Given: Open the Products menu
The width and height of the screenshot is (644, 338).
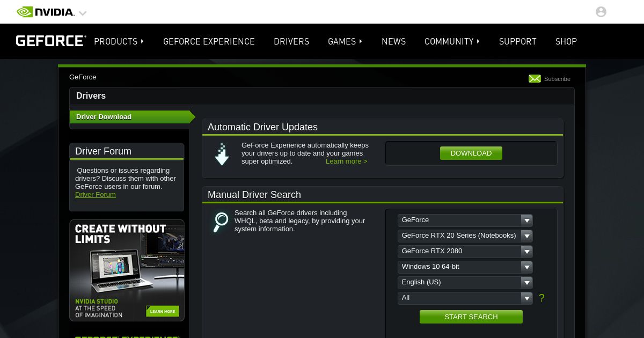Looking at the screenshot, I should [119, 41].
